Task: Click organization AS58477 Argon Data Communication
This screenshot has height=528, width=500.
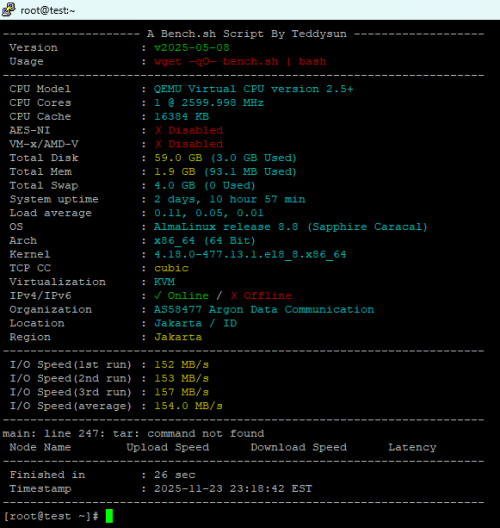Action: point(264,310)
